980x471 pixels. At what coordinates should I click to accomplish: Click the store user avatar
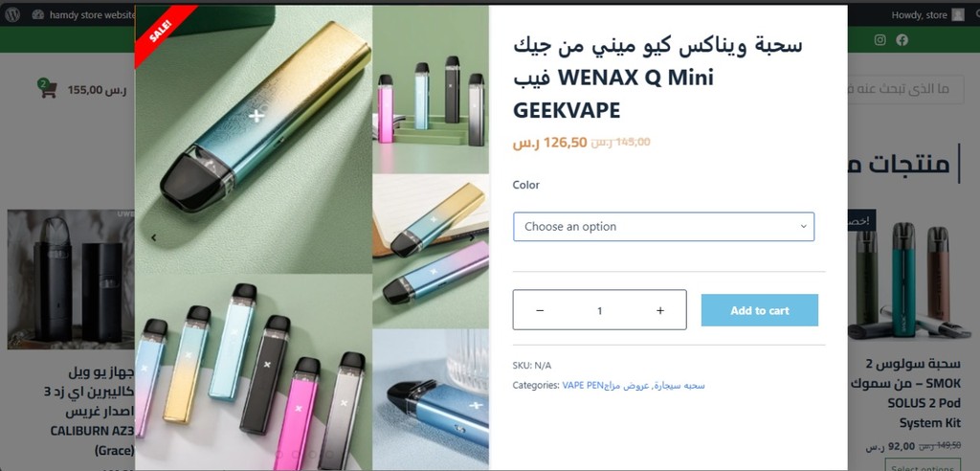[x=958, y=15]
